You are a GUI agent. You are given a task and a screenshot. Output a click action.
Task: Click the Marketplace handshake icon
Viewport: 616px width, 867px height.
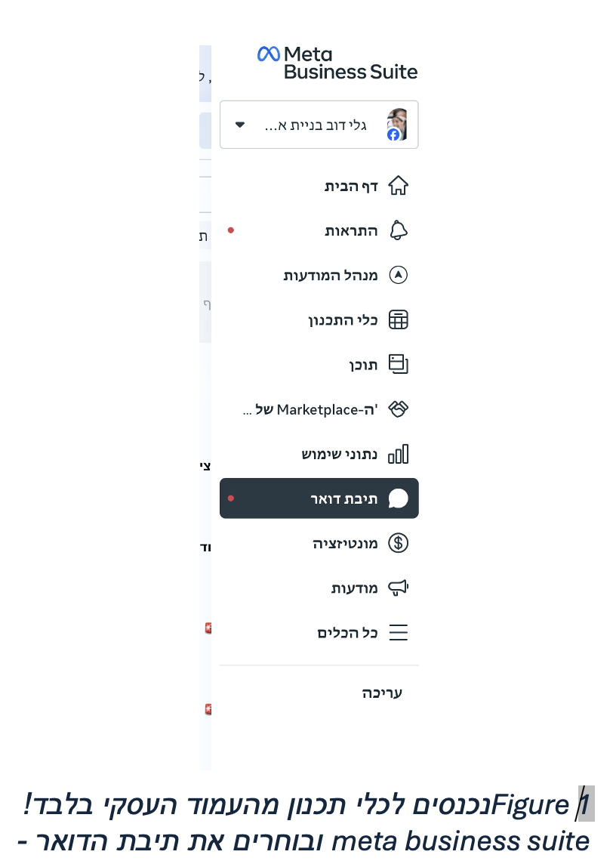click(398, 409)
